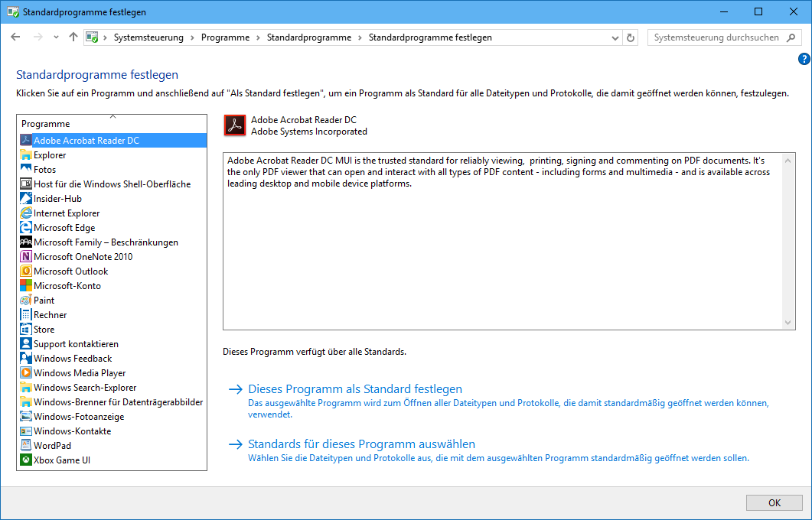Select the 'Fotos' entry text
812x520 pixels.
coord(44,170)
